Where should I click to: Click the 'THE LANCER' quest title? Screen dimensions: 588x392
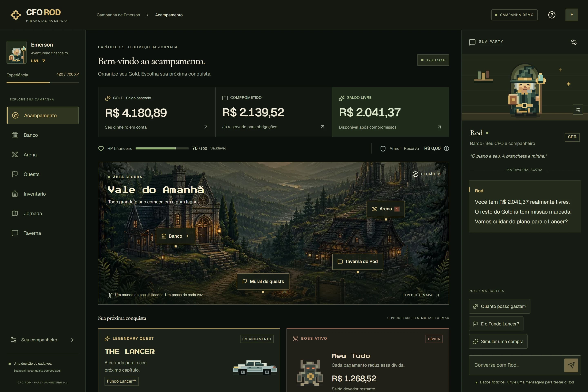pyautogui.click(x=129, y=352)
